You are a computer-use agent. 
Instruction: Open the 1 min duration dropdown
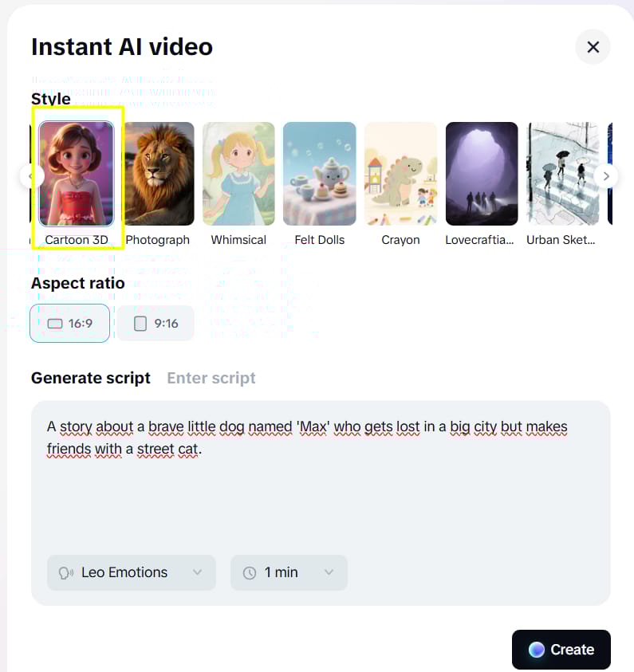(289, 572)
